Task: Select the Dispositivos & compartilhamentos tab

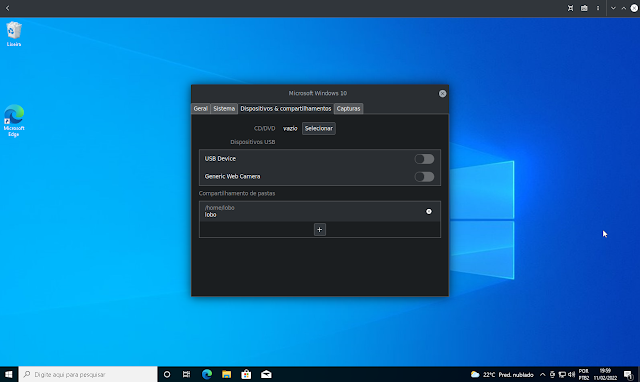Action: tap(286, 109)
